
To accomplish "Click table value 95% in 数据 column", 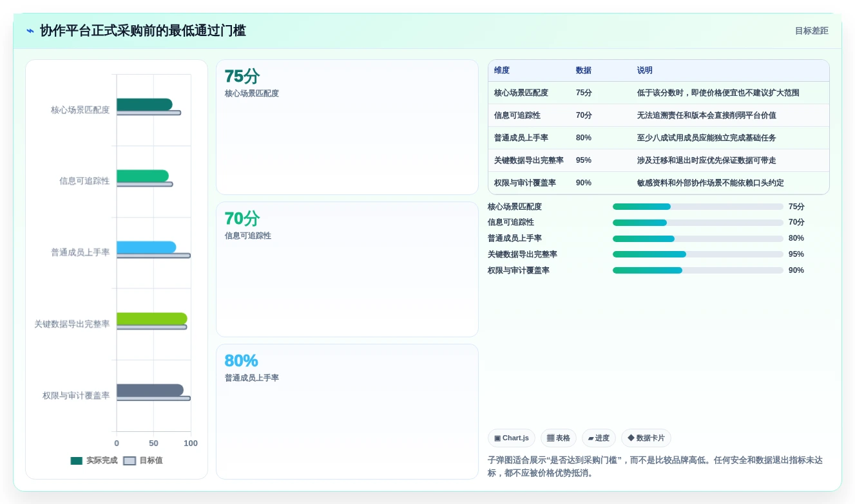I will (x=584, y=160).
